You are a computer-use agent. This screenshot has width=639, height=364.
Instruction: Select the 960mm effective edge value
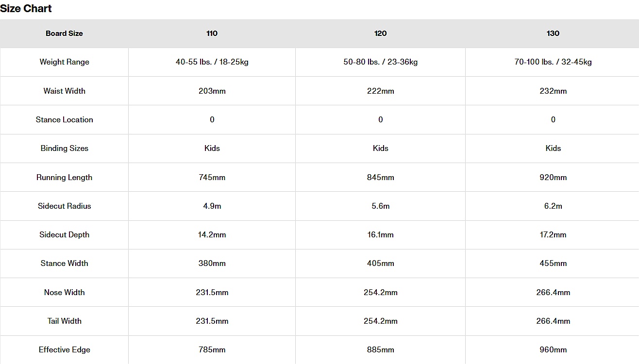[x=553, y=349]
